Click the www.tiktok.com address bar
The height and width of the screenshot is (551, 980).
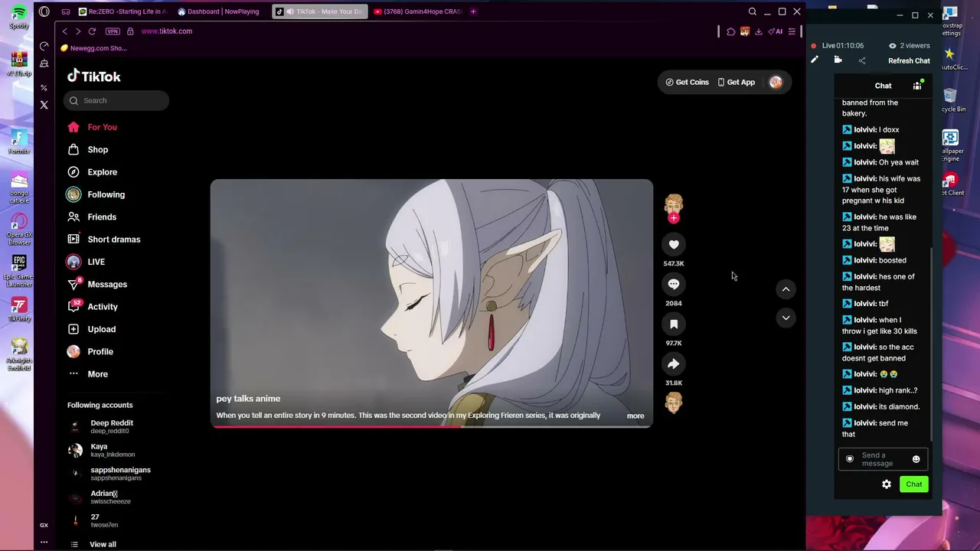tap(166, 31)
